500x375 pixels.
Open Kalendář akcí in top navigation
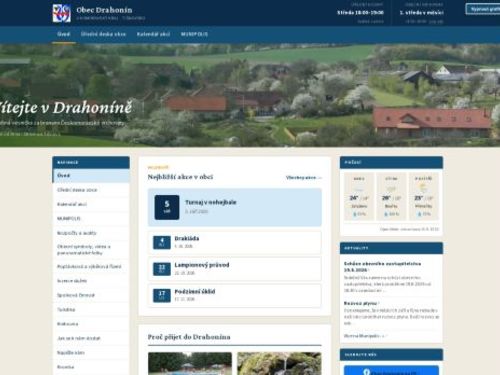[x=153, y=34]
